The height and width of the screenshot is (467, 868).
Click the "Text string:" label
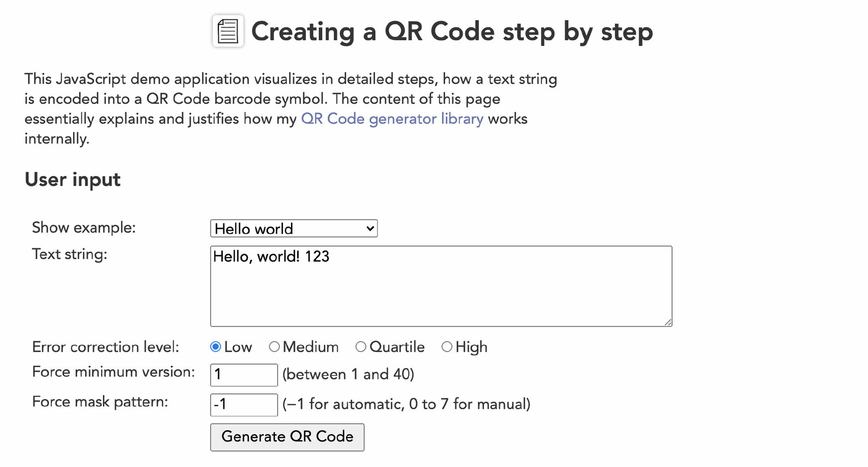(x=70, y=255)
